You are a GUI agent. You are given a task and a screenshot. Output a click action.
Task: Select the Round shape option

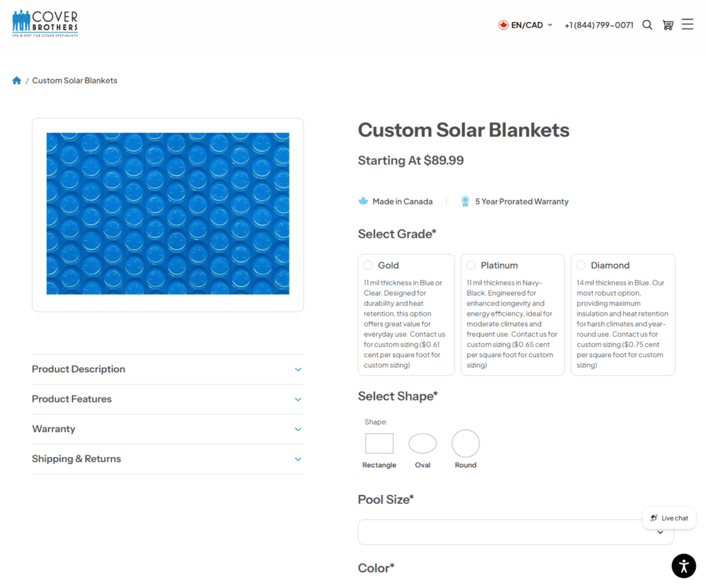pos(465,443)
